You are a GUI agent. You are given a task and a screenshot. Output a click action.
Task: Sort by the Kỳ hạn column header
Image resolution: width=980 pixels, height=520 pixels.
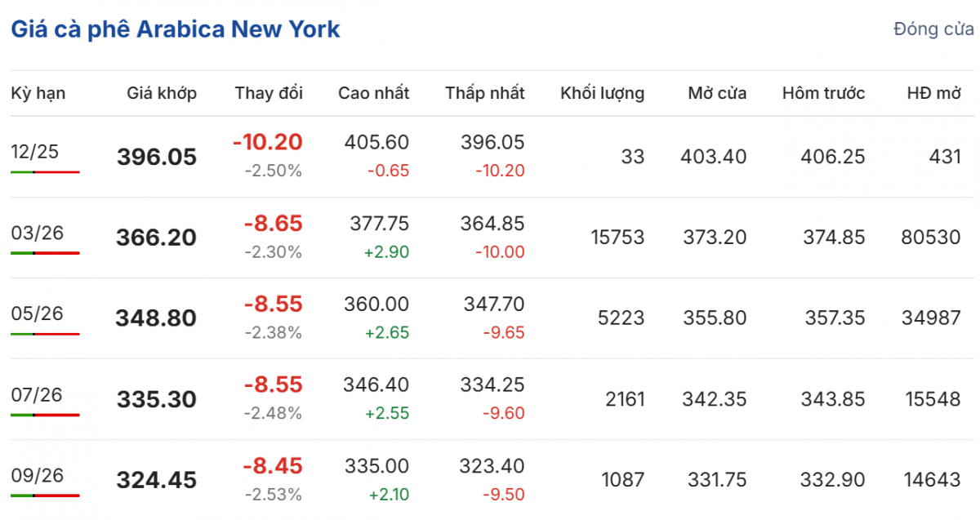[x=38, y=93]
